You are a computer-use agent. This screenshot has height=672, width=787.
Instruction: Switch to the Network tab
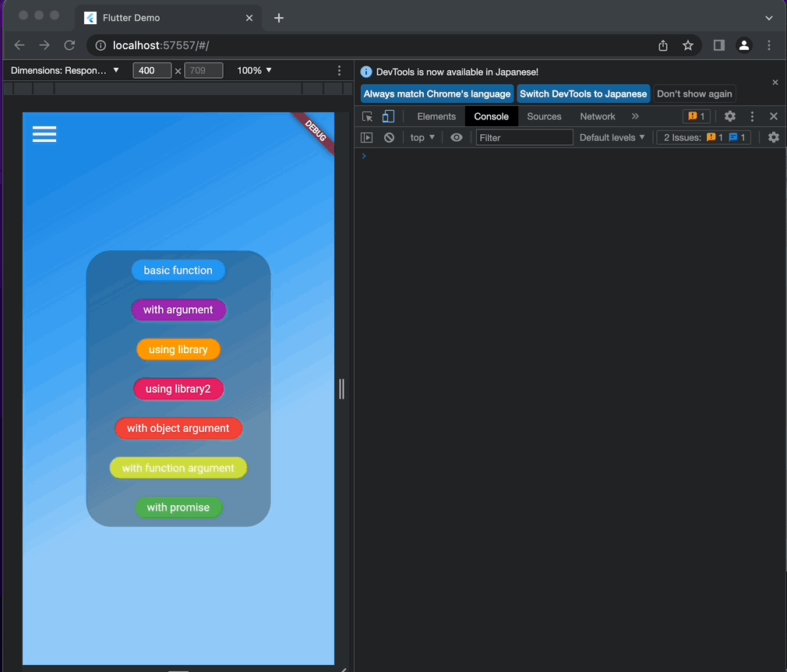click(x=598, y=116)
